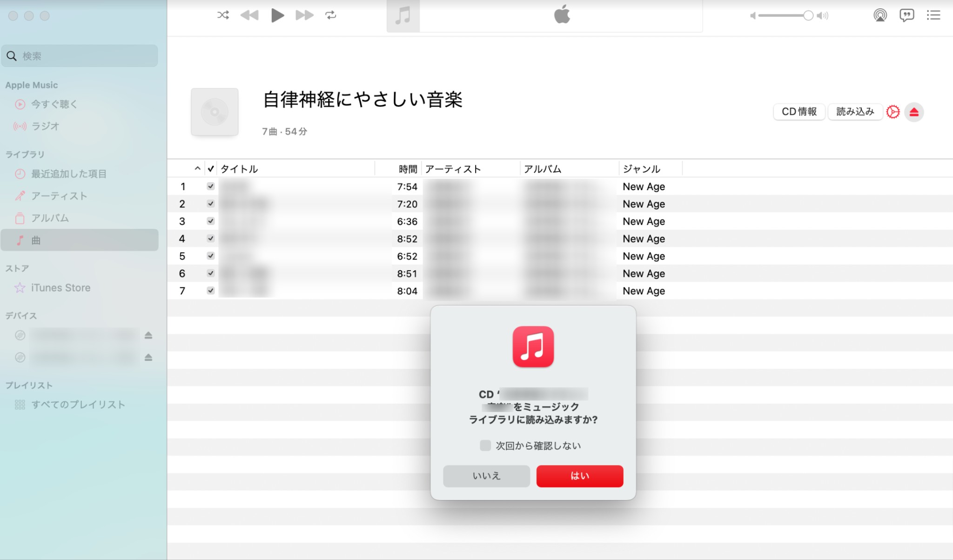Click the 読み込み import button

click(855, 112)
